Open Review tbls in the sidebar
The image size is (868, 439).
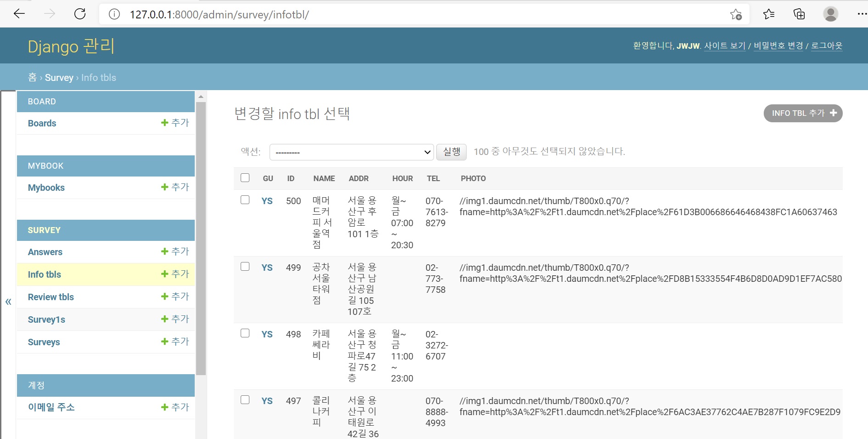pyautogui.click(x=51, y=297)
